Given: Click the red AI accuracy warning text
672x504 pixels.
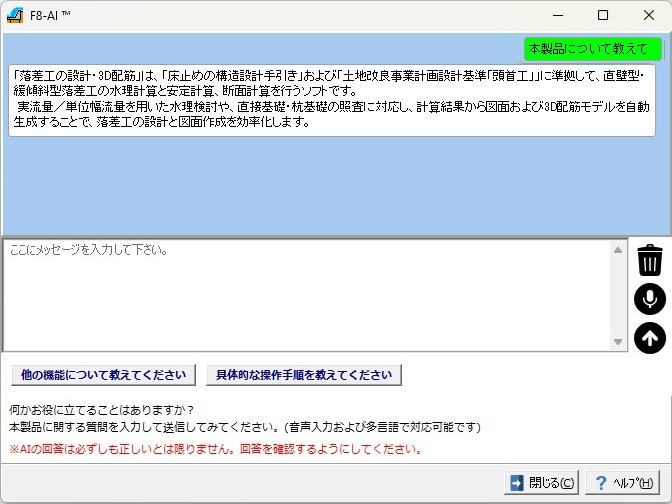Looking at the screenshot, I should point(215,449).
